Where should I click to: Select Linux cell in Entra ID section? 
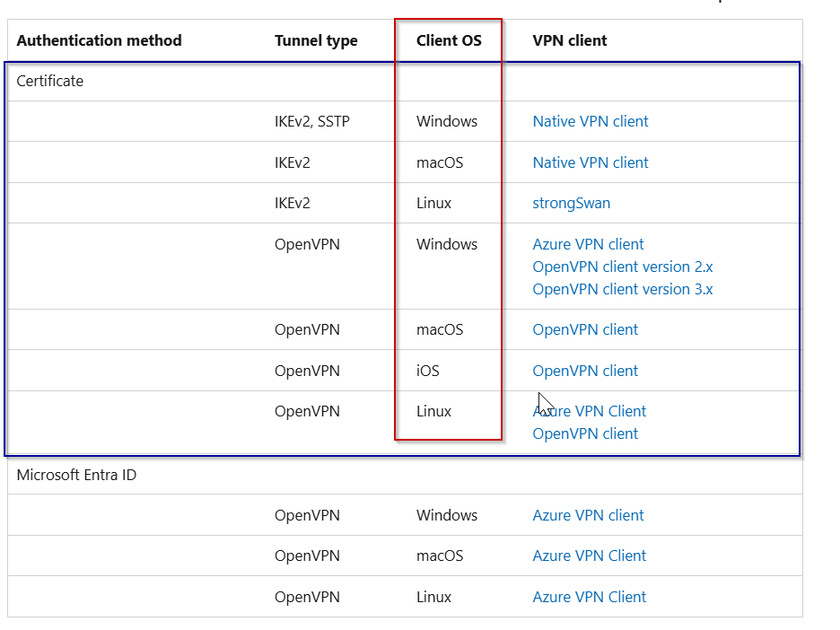point(434,598)
